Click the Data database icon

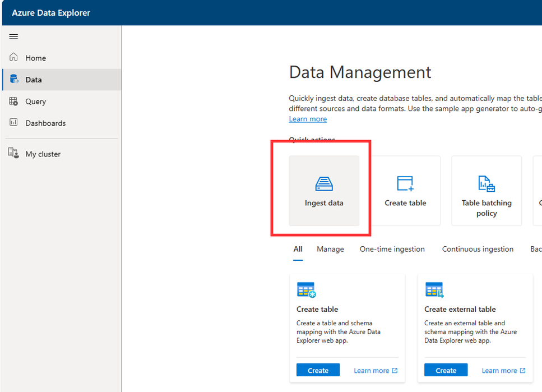pyautogui.click(x=14, y=79)
